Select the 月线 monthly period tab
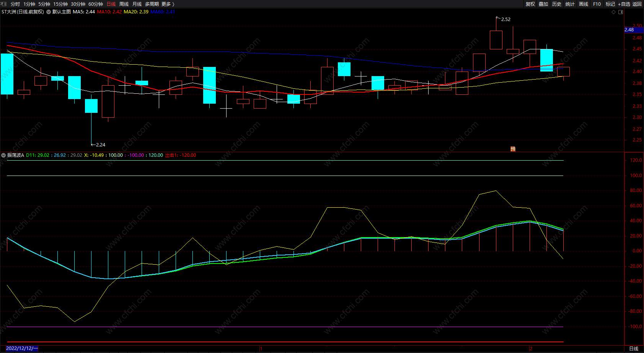This screenshot has width=644, height=353. click(137, 4)
